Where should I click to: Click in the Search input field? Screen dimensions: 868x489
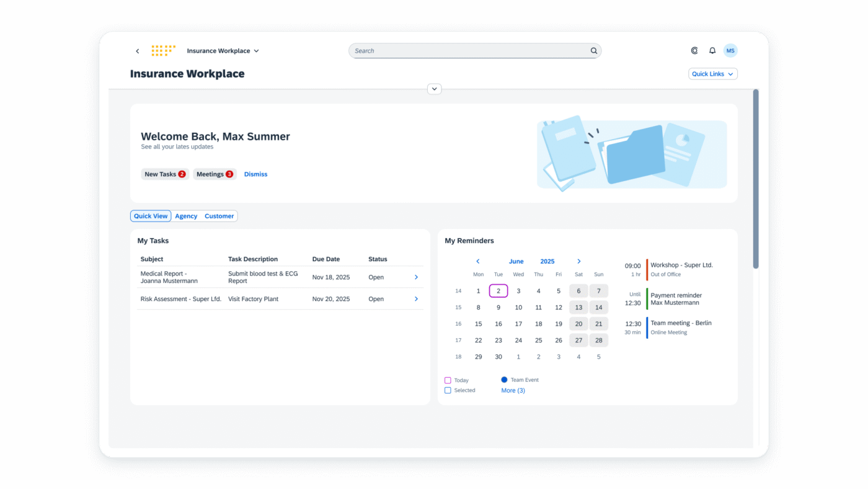(468, 51)
